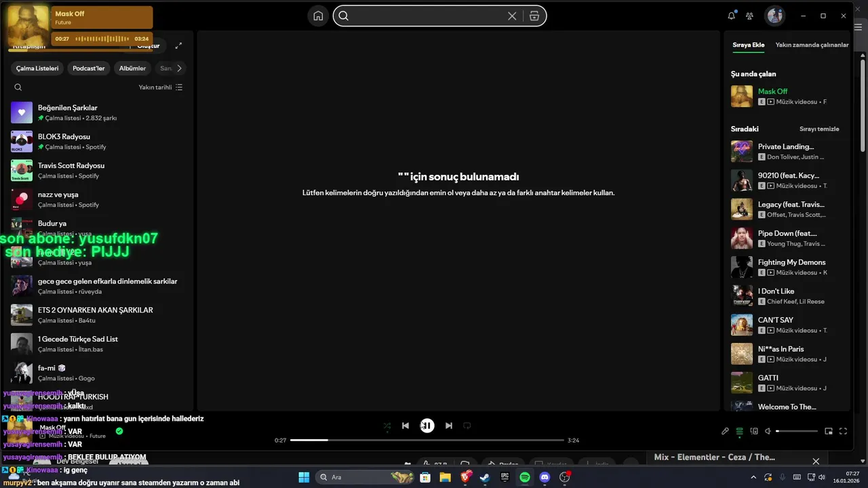The height and width of the screenshot is (488, 868).
Task: Open Beğenilen Şarkılar playlist
Action: click(x=97, y=113)
